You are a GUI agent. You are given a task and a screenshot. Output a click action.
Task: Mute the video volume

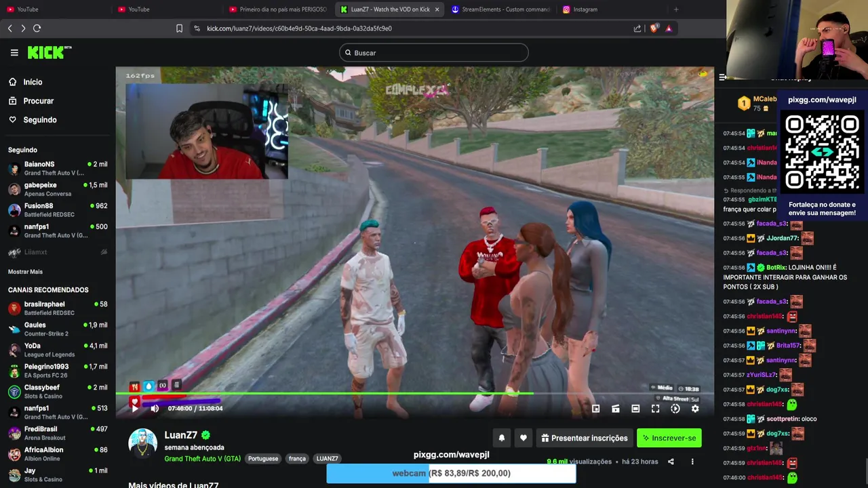point(155,408)
